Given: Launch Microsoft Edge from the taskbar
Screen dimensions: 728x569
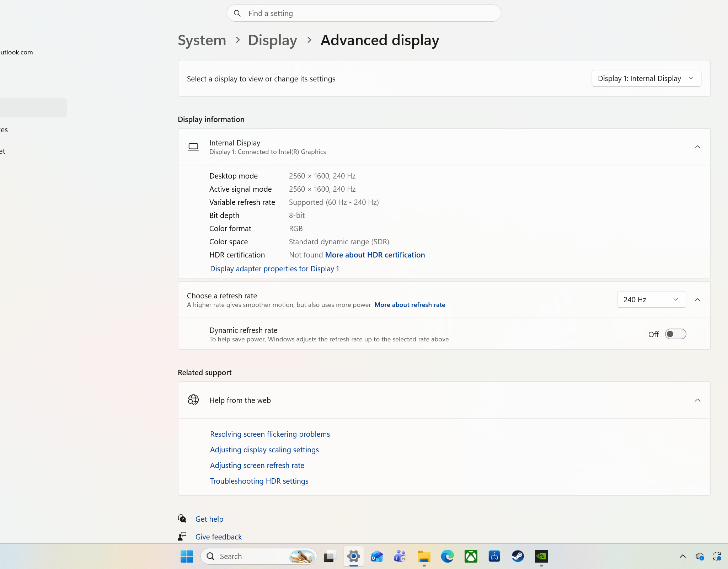Looking at the screenshot, I should pos(447,556).
